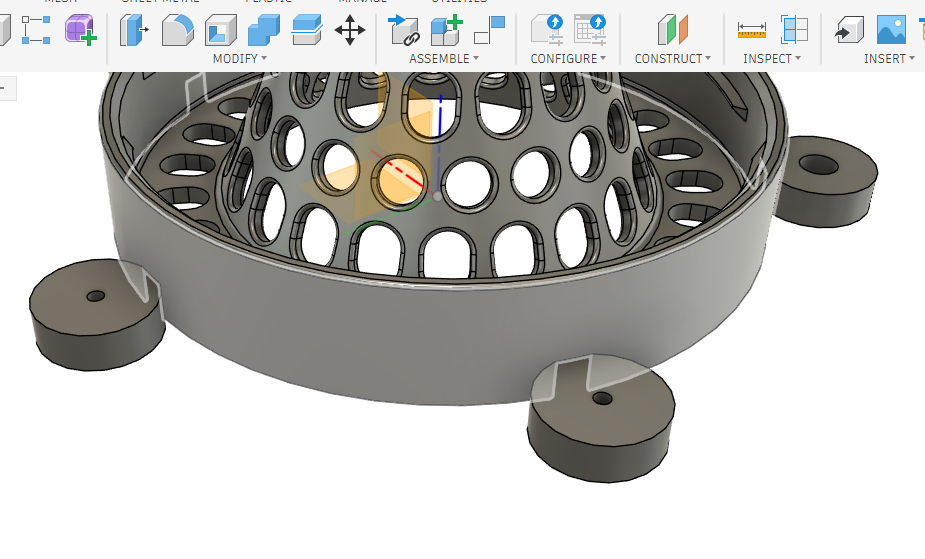Click the stacked blue layers Modify icon

click(x=307, y=30)
